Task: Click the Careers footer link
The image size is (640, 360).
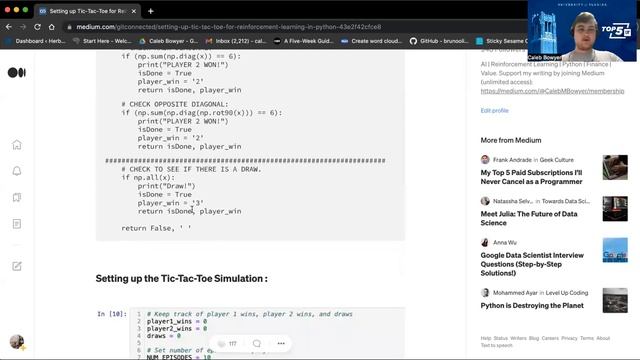Action: coord(550,338)
